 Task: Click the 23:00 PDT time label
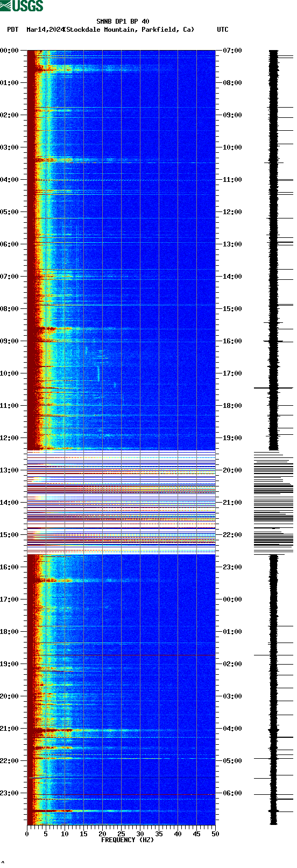[x=10, y=793]
